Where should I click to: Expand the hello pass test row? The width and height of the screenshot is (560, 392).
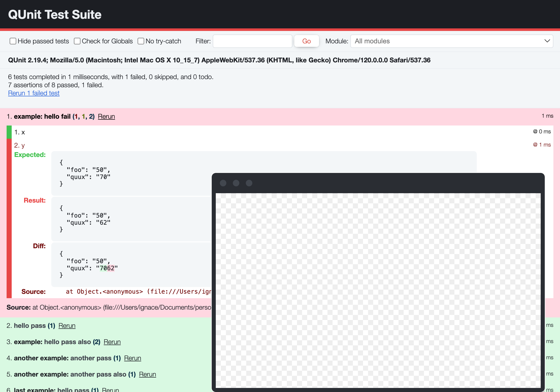[x=30, y=326]
